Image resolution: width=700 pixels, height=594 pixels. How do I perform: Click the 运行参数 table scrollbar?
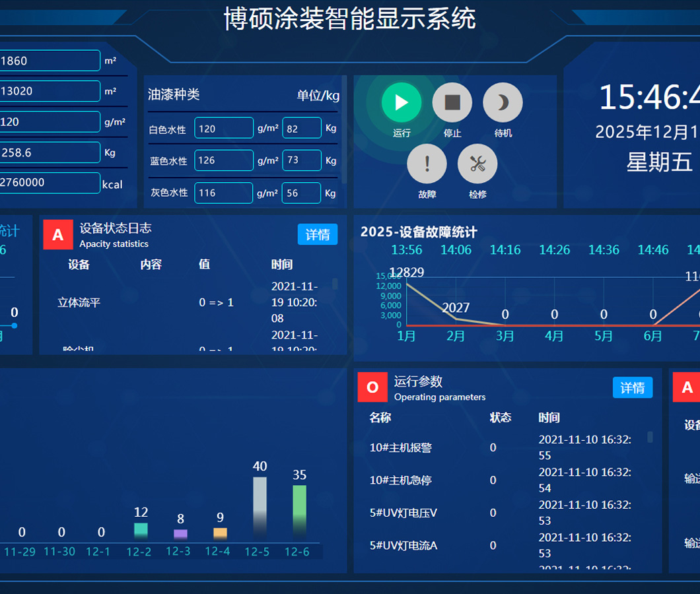tap(650, 437)
